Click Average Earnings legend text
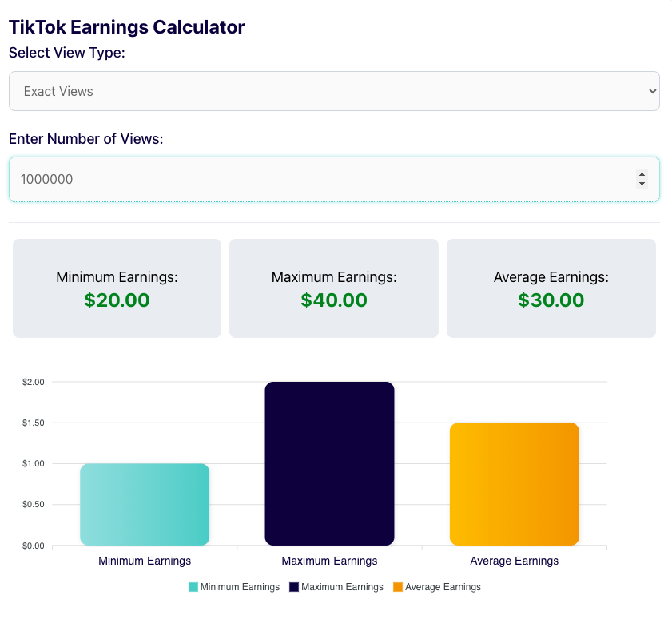This screenshot has width=672, height=619. coord(443,587)
